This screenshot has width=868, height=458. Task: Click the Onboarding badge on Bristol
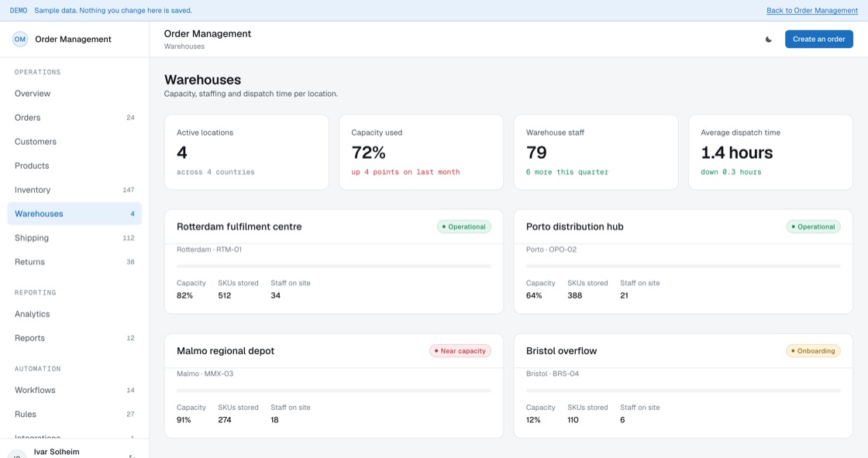tap(813, 351)
